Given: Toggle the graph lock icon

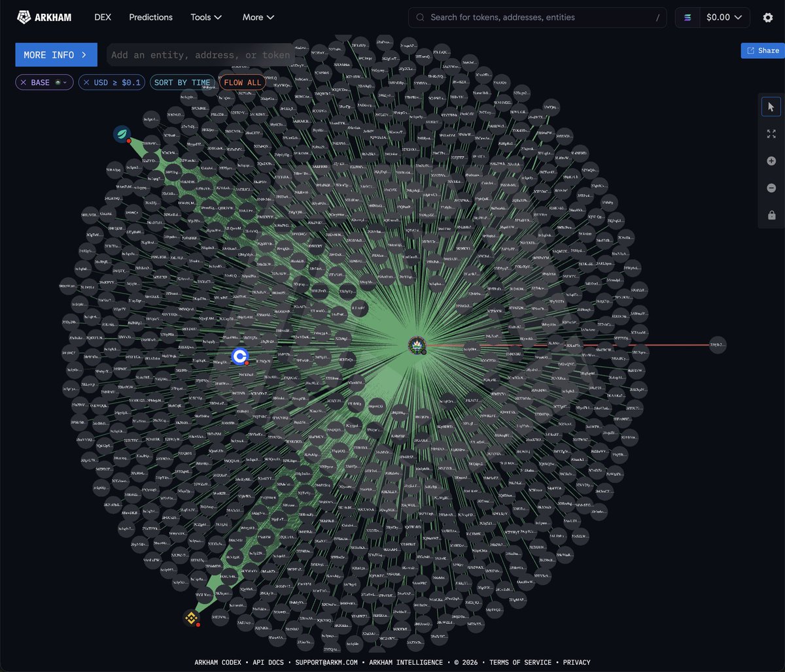Looking at the screenshot, I should click(x=771, y=215).
